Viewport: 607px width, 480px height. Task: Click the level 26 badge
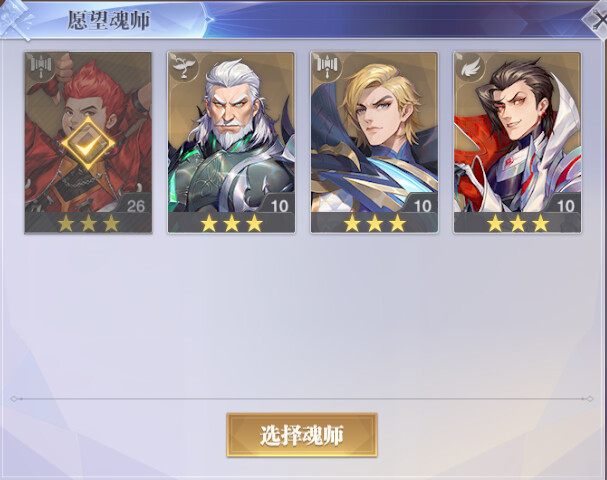pos(135,205)
